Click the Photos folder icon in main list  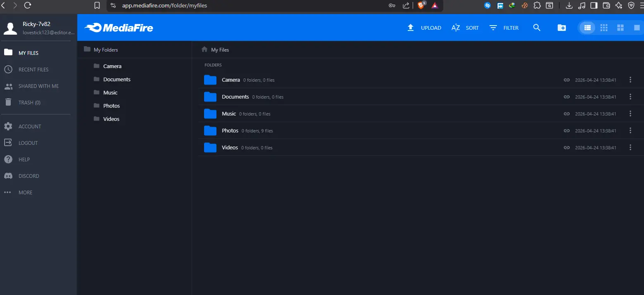click(x=210, y=130)
